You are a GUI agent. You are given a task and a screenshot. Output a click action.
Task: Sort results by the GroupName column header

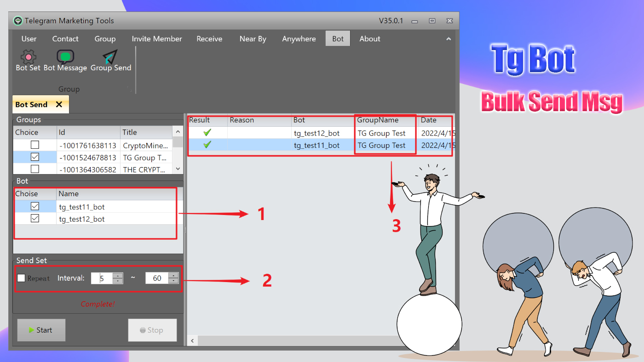pos(386,120)
